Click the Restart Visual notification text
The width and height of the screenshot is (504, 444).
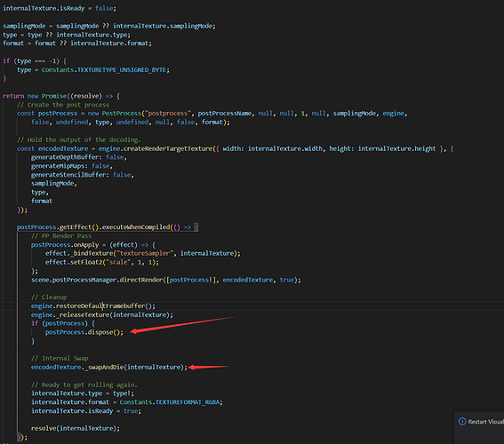[x=485, y=422]
